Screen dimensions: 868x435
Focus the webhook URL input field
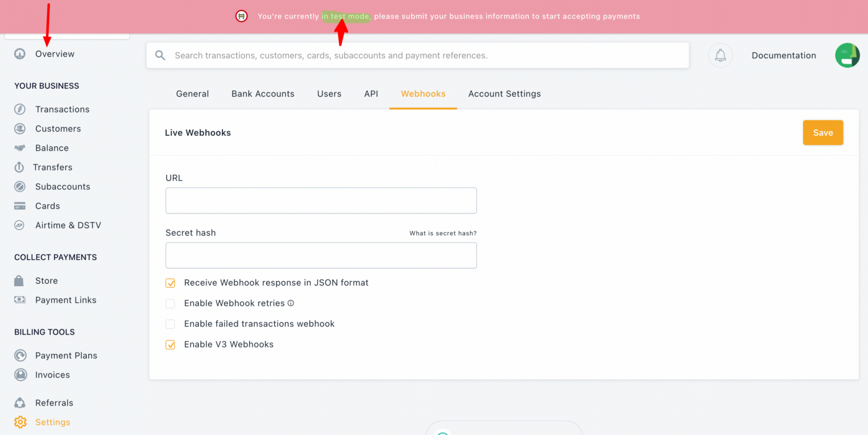click(x=321, y=200)
